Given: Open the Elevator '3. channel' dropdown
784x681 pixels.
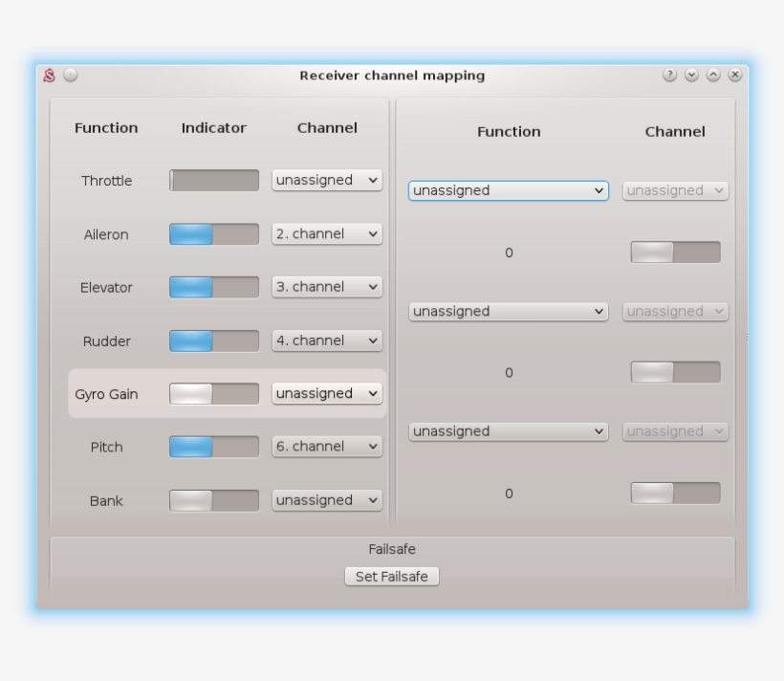Looking at the screenshot, I should coord(327,287).
